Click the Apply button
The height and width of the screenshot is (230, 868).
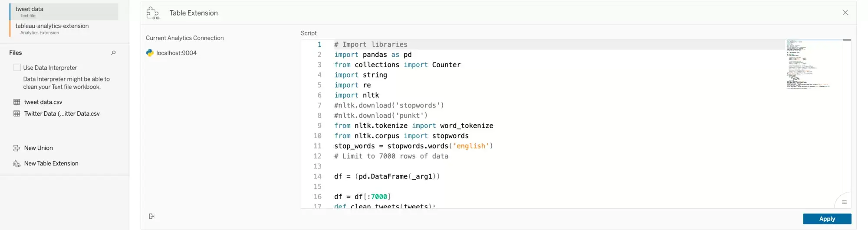tap(827, 219)
